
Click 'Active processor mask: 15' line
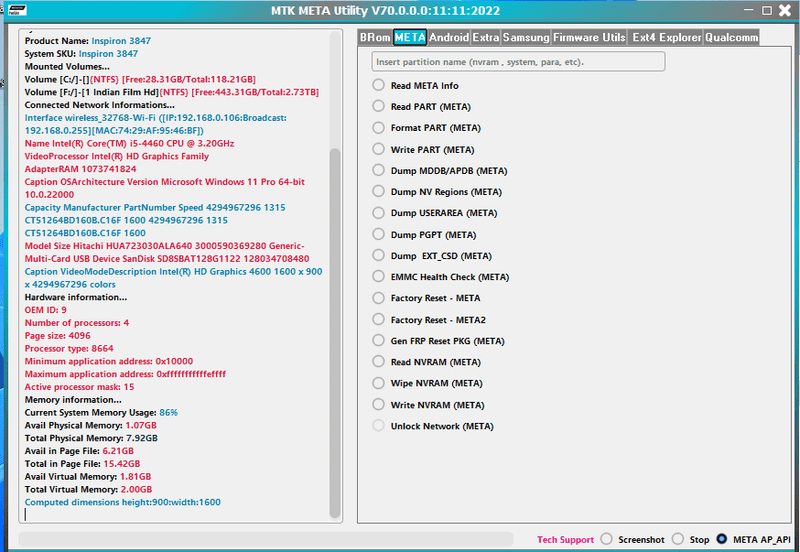79,387
